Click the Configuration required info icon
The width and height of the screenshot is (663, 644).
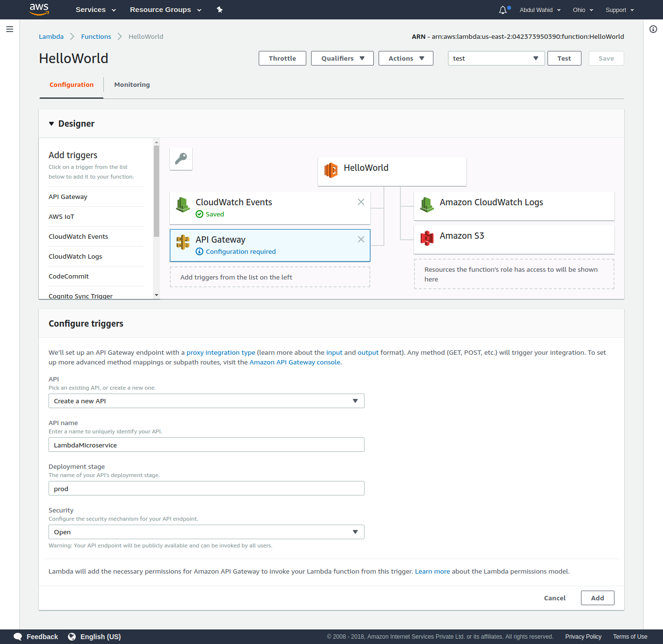(199, 251)
